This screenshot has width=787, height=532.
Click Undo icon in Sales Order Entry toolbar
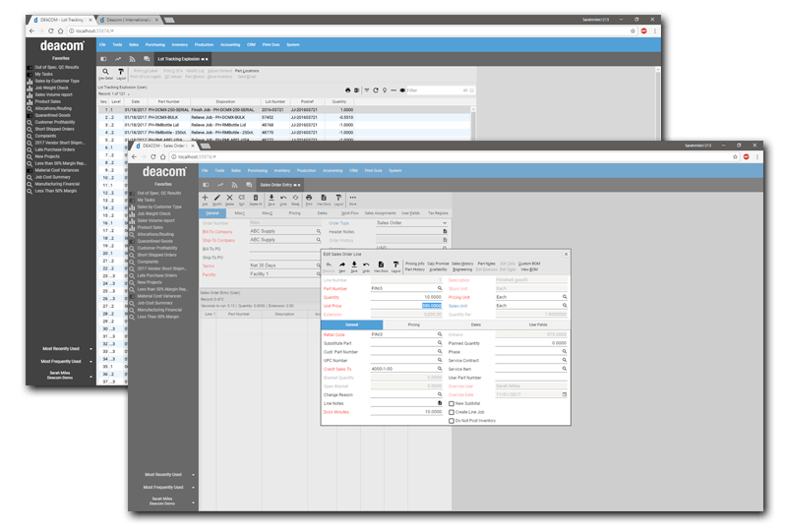click(x=283, y=198)
